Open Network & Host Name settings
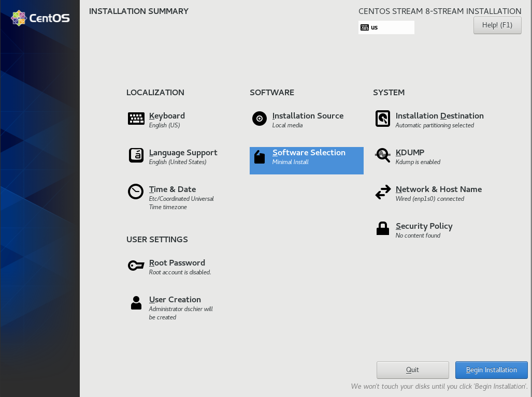Screen dimensions: 532x397 [439, 189]
